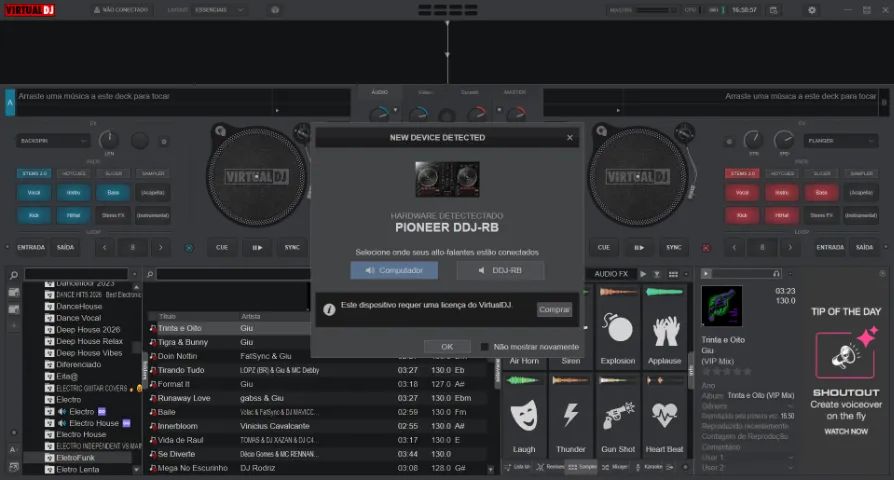Set loop in with left ENTRADA
This screenshot has height=480, width=894.
tap(31, 247)
